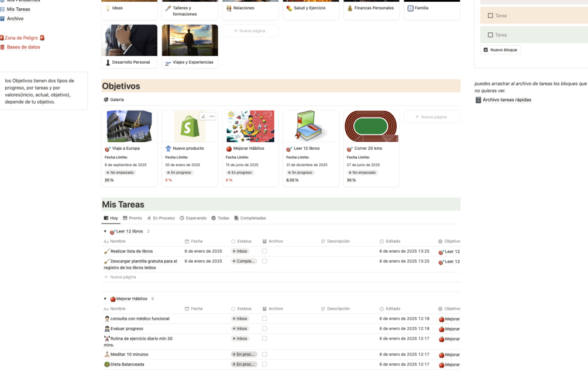Click the Talleres y formaciones tools icon
This screenshot has width=588, height=371.
tap(169, 8)
